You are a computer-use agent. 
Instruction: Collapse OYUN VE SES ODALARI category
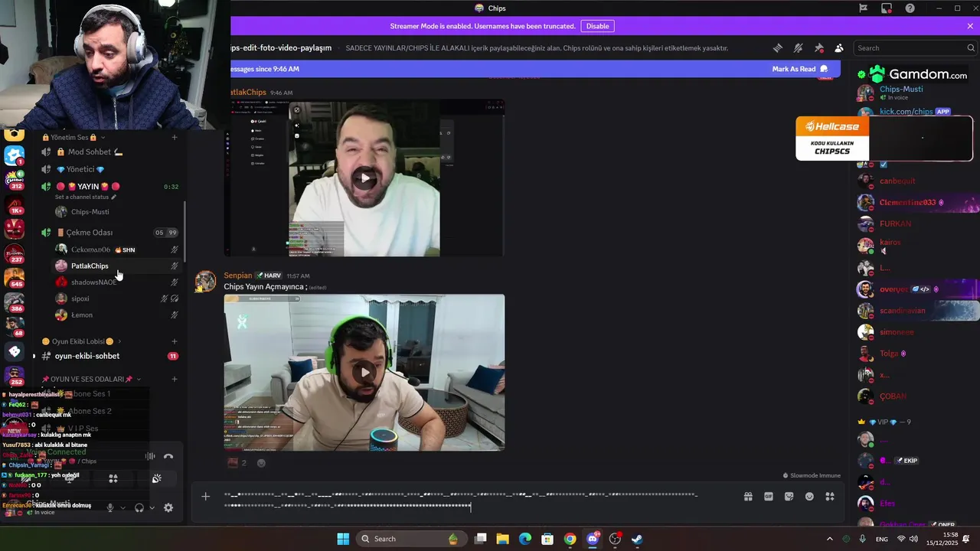(x=90, y=380)
